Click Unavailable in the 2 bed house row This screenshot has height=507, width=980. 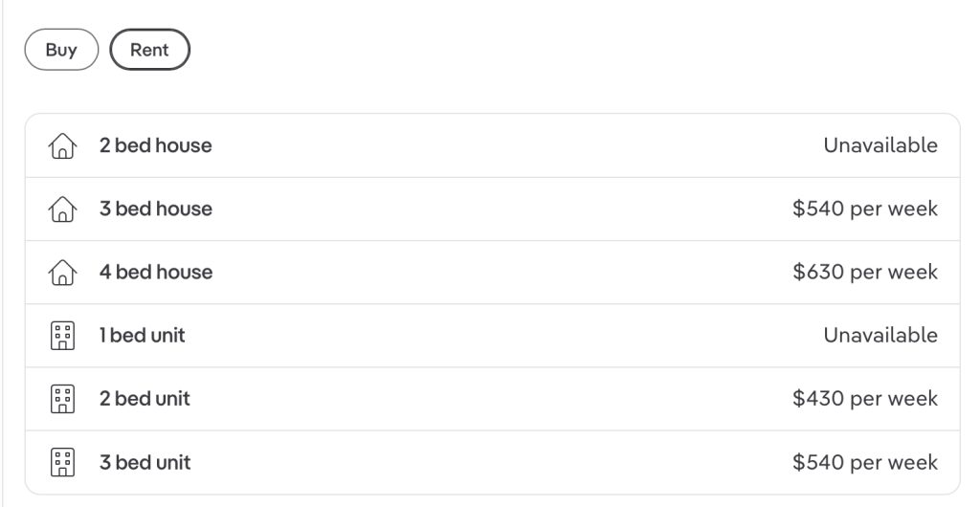tap(880, 145)
